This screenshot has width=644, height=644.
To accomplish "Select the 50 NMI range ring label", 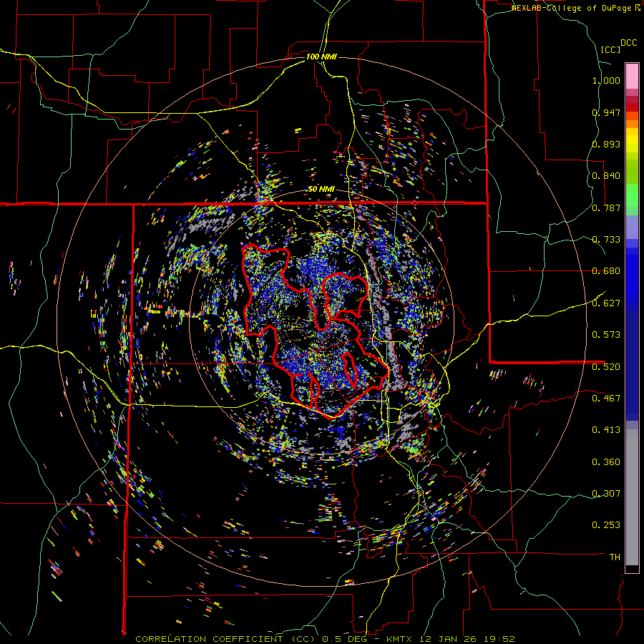I will (321, 190).
